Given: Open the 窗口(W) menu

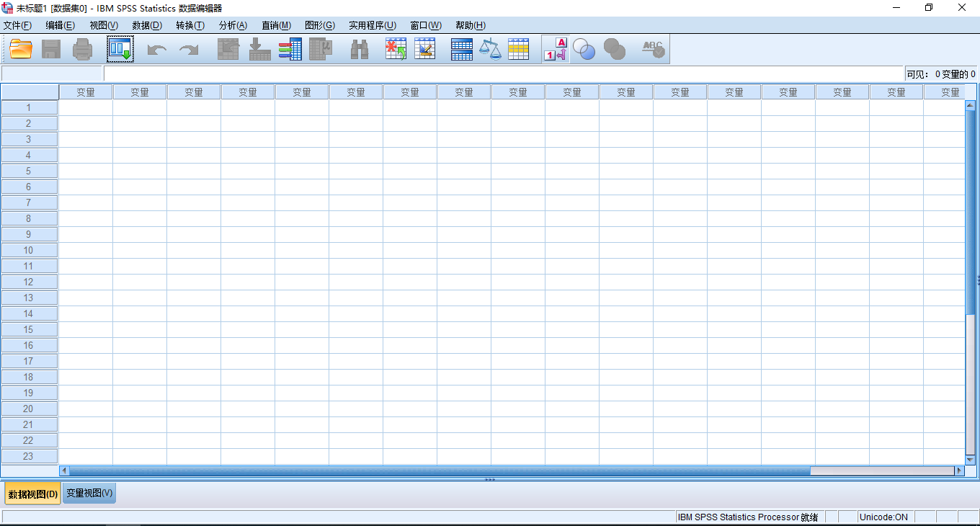Looking at the screenshot, I should [x=426, y=25].
